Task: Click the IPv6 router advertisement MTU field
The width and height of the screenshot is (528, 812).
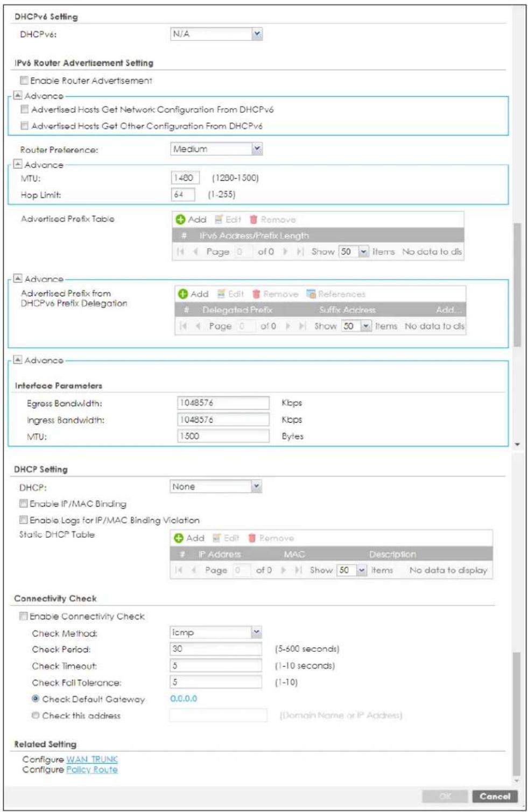Action: (185, 177)
